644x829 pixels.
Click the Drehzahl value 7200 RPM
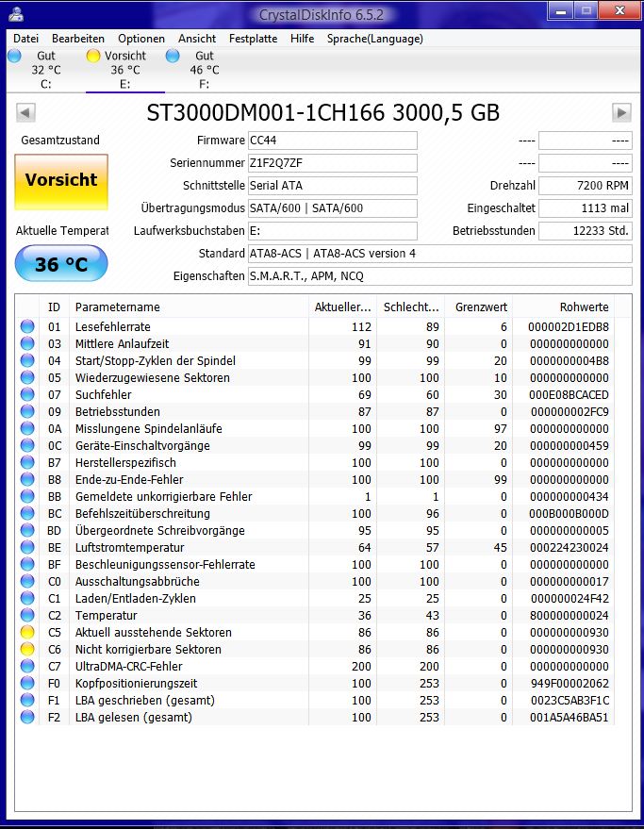pyautogui.click(x=586, y=186)
